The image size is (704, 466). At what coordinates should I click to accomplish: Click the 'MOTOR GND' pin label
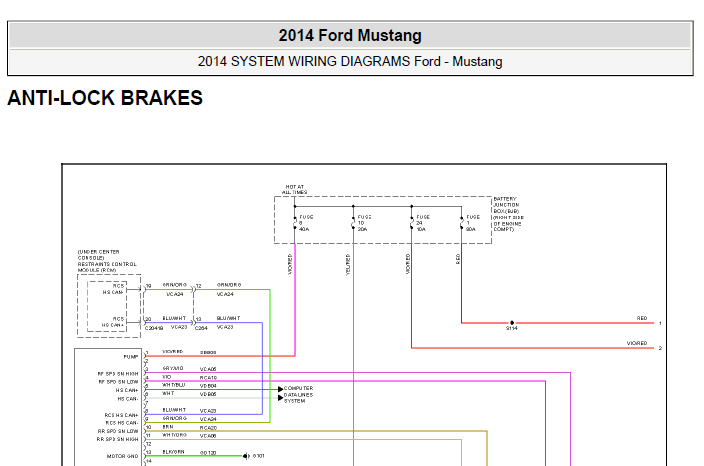pyautogui.click(x=122, y=456)
